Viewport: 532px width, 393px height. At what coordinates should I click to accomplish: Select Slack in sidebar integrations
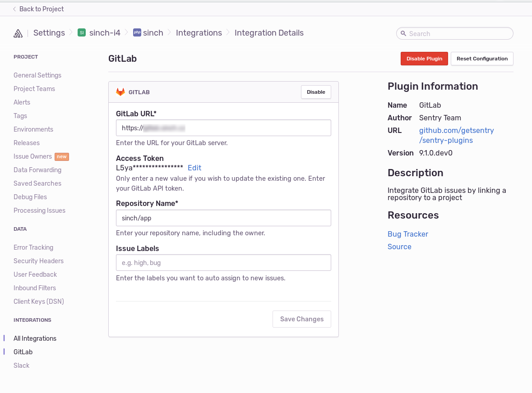coord(21,366)
